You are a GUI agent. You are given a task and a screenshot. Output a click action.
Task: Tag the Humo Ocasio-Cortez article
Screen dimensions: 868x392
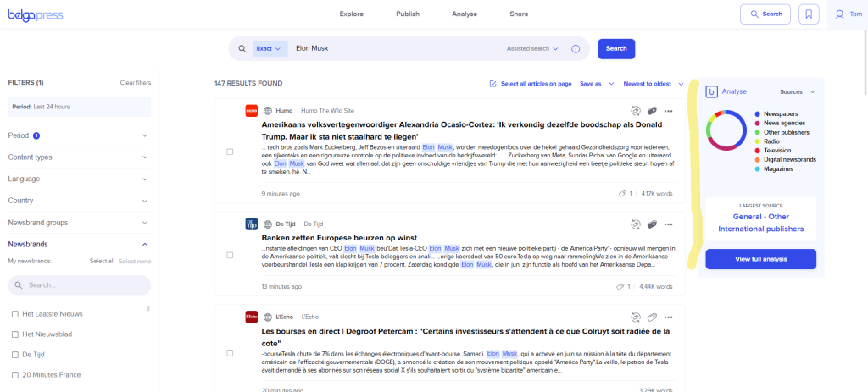point(652,111)
